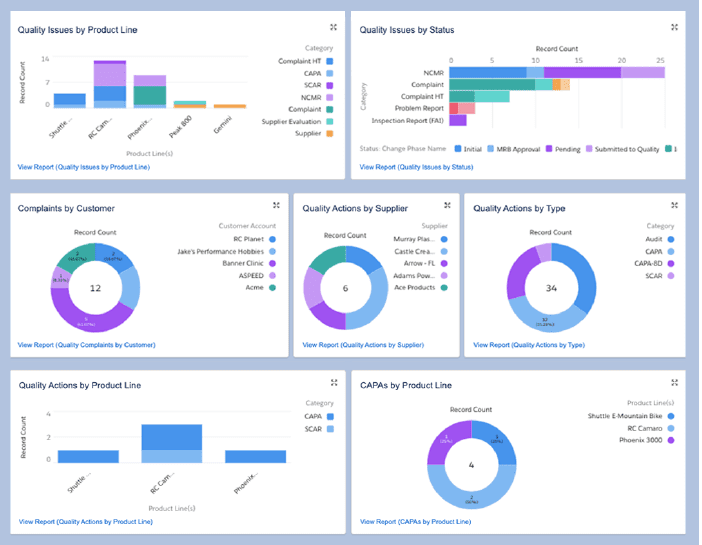Open View Report (CAPAs by Product Line)

[x=415, y=522]
